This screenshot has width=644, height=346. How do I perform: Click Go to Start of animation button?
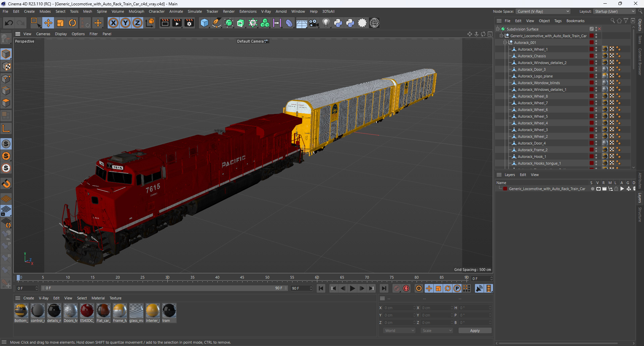coord(321,288)
